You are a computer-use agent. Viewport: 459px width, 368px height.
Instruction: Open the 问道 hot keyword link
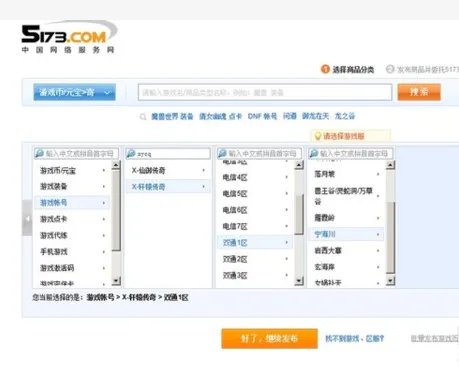290,116
